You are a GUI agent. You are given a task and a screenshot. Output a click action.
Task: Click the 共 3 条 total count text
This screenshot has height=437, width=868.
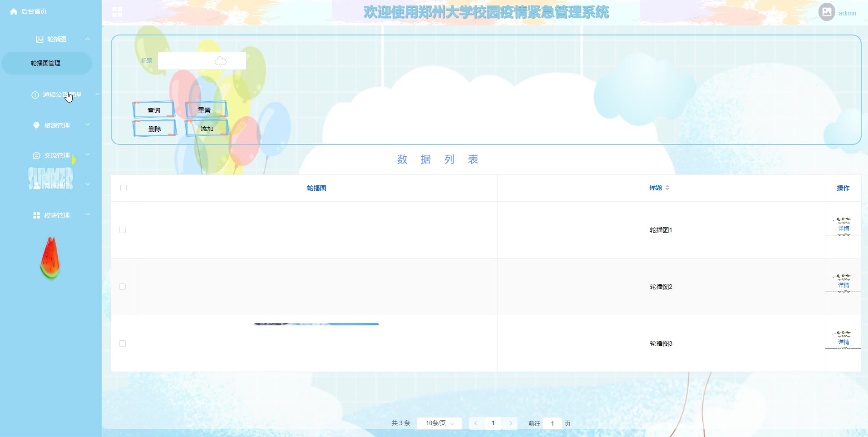coord(401,423)
